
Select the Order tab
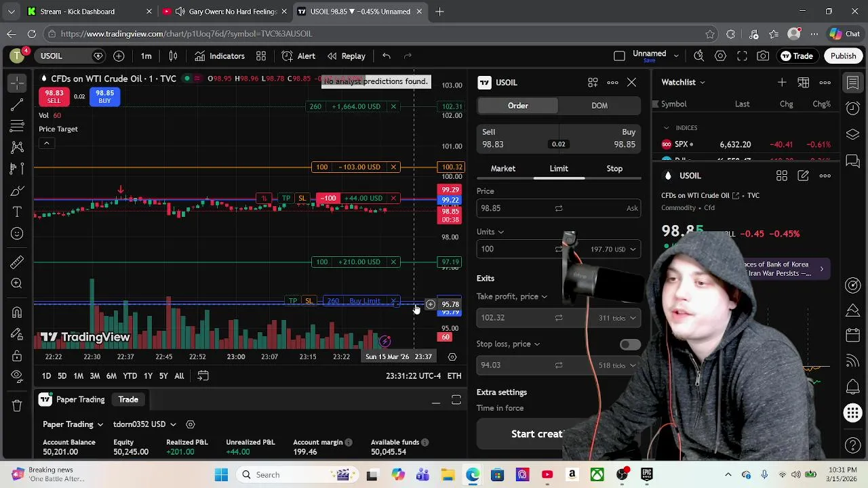(518, 106)
